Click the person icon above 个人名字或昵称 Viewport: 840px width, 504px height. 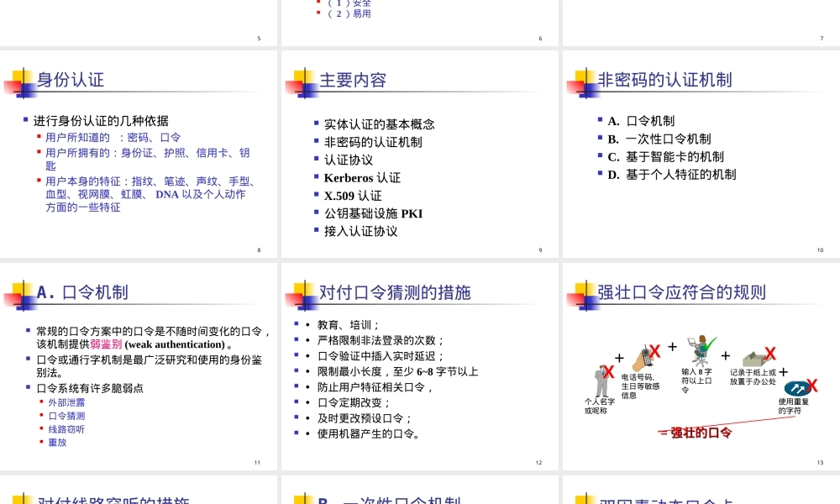point(602,381)
